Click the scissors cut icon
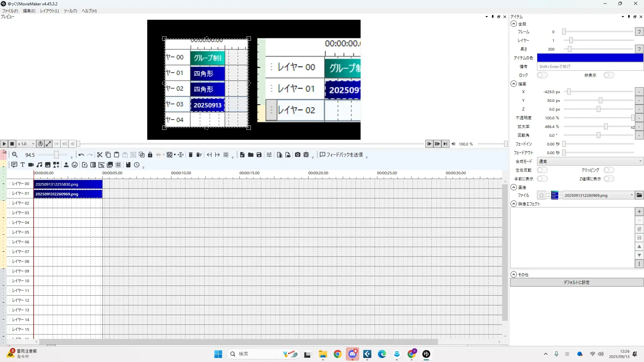This screenshot has height=362, width=644. coord(100,155)
